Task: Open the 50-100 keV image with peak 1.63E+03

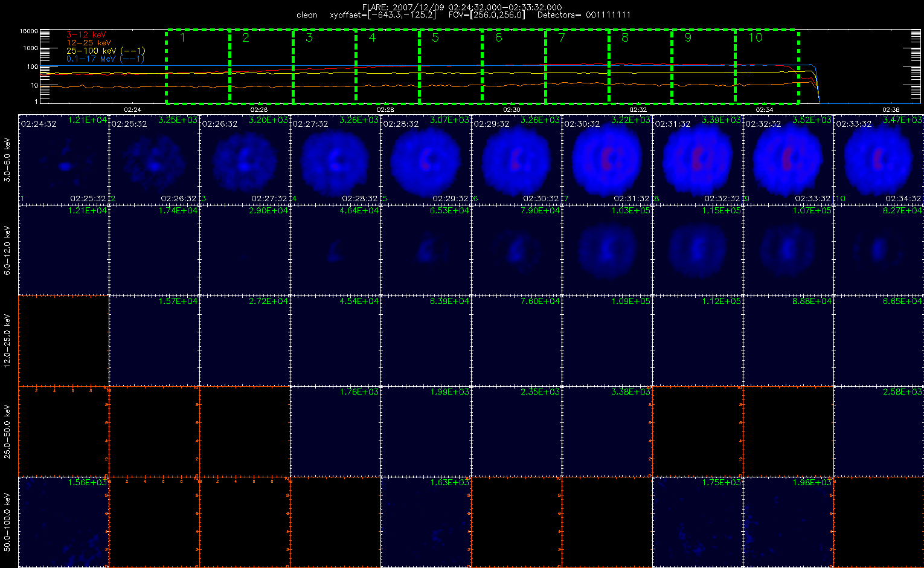Action: (426, 522)
